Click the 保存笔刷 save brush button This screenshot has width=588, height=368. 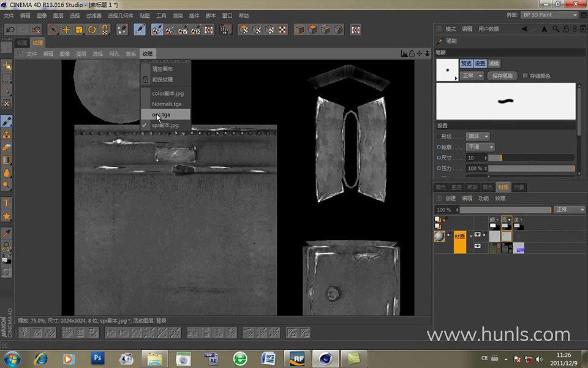click(x=502, y=76)
